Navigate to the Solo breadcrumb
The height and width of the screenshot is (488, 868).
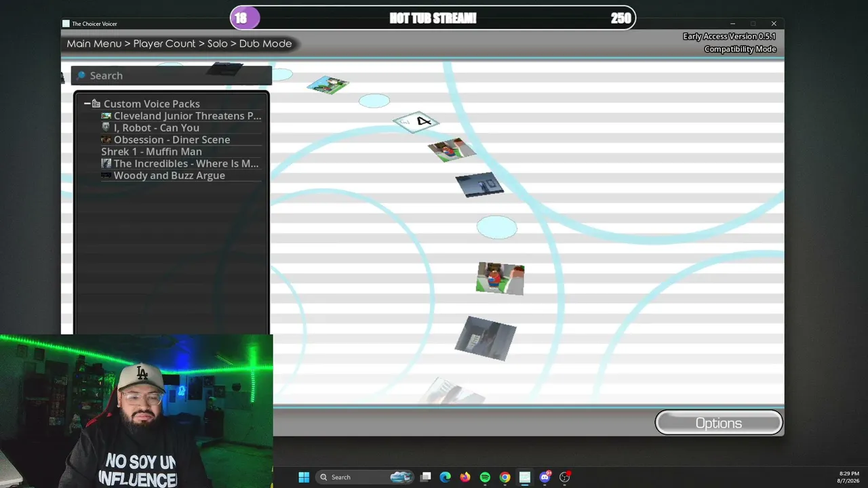218,43
